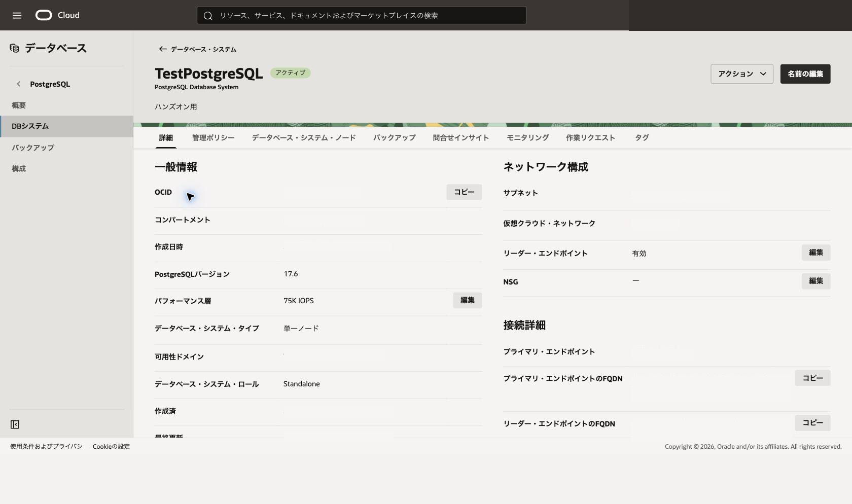Switch to the 詳細 tab

(x=166, y=138)
